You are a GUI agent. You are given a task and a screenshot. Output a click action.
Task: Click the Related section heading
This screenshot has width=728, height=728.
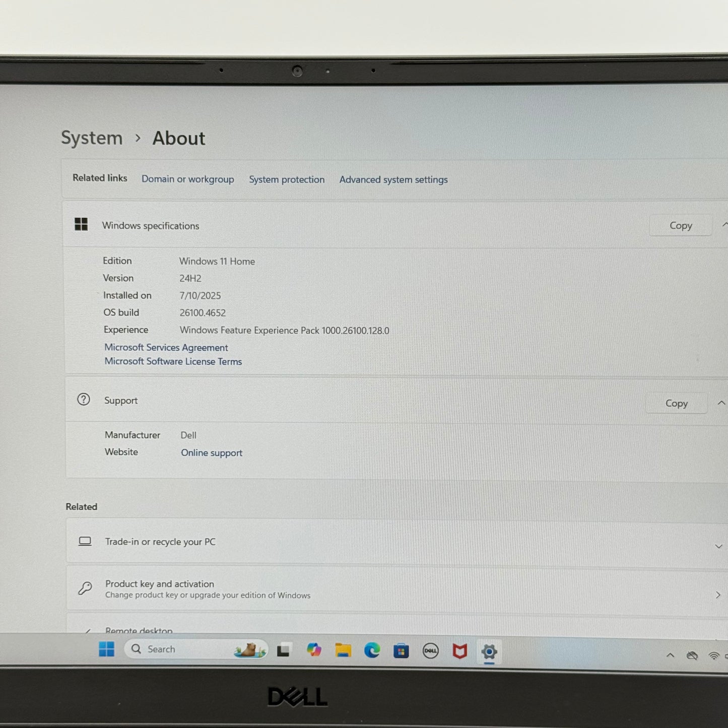pyautogui.click(x=81, y=506)
